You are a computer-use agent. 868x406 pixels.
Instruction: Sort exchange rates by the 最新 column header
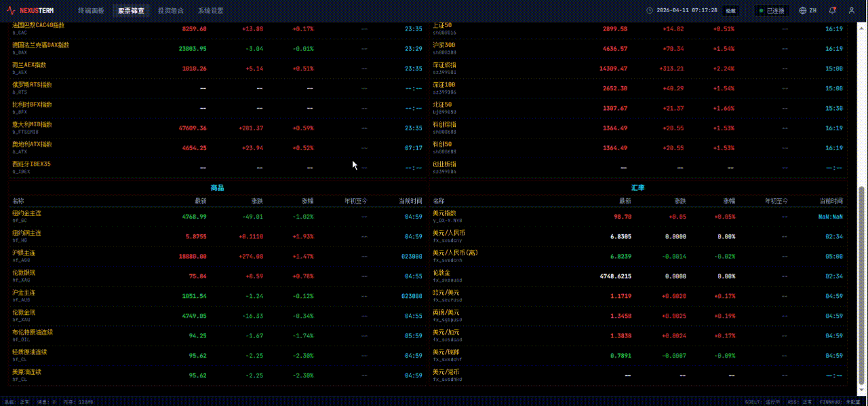pos(625,201)
